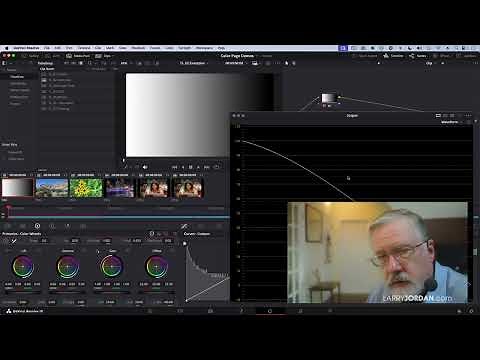The width and height of the screenshot is (480, 360).
Task: Open node editor three-dot options menu
Action: pyautogui.click(x=475, y=63)
